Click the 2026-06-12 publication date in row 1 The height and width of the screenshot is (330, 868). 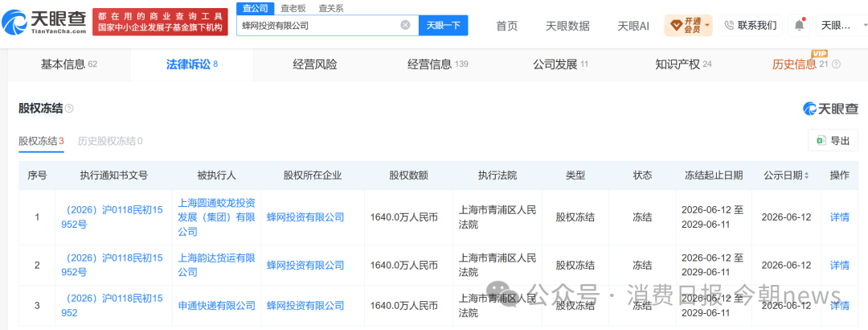click(x=786, y=217)
